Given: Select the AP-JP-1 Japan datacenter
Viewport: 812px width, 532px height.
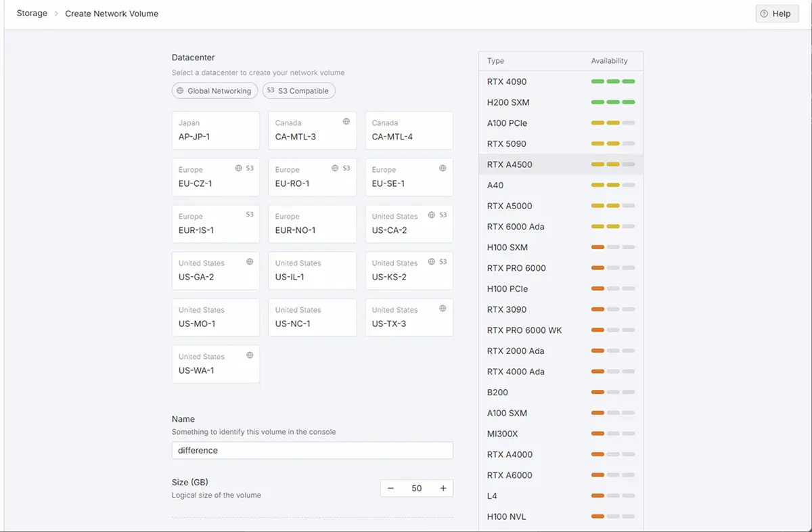Looking at the screenshot, I should click(x=215, y=131).
